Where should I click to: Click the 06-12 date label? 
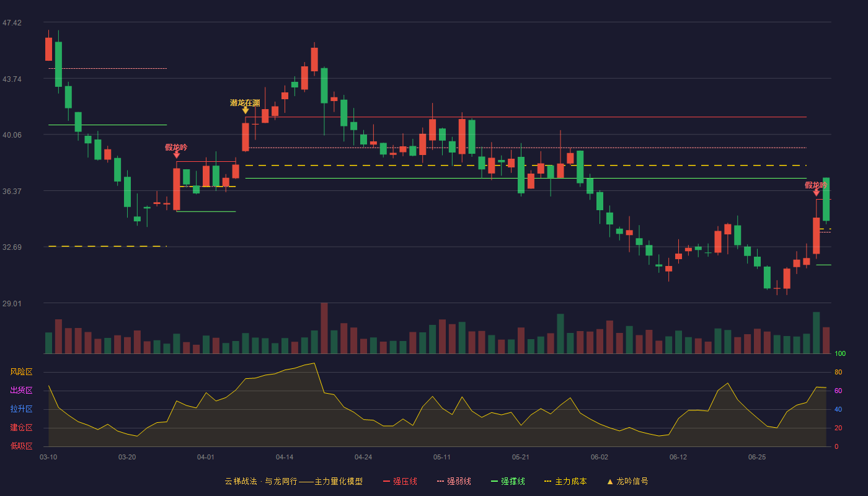point(678,457)
